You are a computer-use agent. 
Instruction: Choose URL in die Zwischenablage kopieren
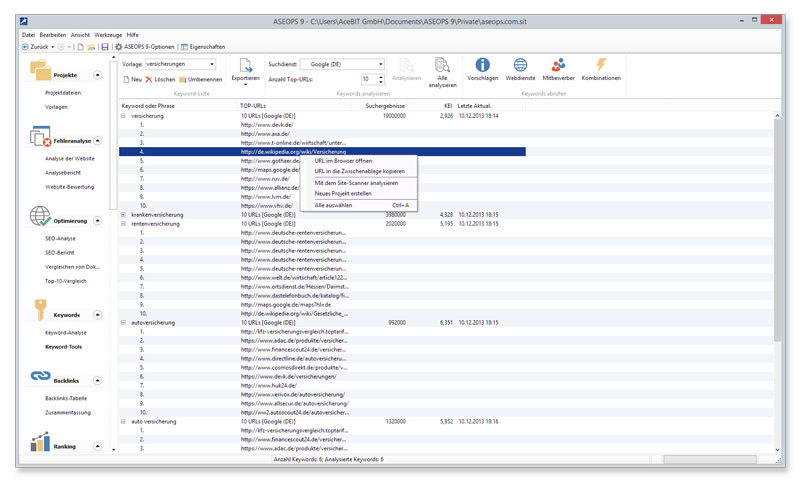click(359, 171)
